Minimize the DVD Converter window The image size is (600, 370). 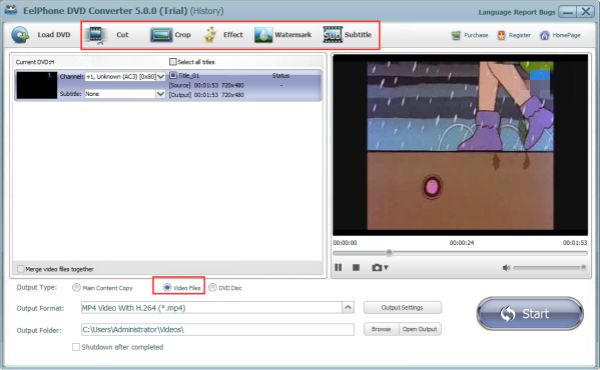(567, 12)
